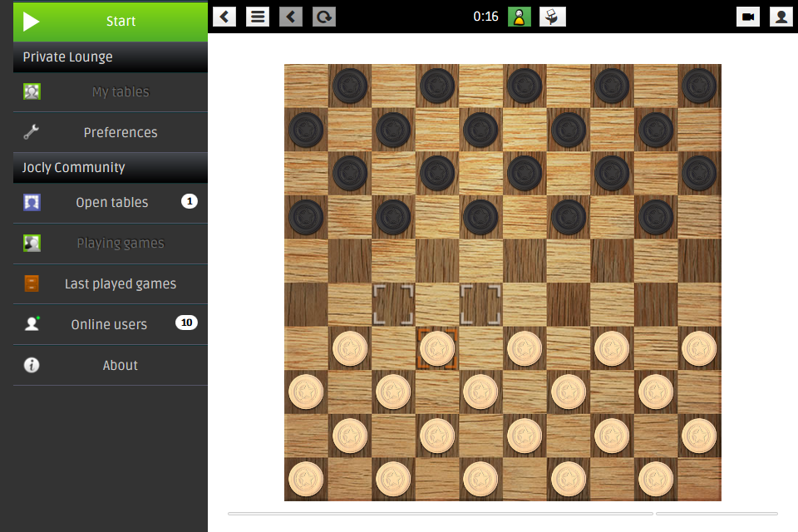Click the greyed-out undo arrow icon
798x532 pixels.
coord(291,17)
